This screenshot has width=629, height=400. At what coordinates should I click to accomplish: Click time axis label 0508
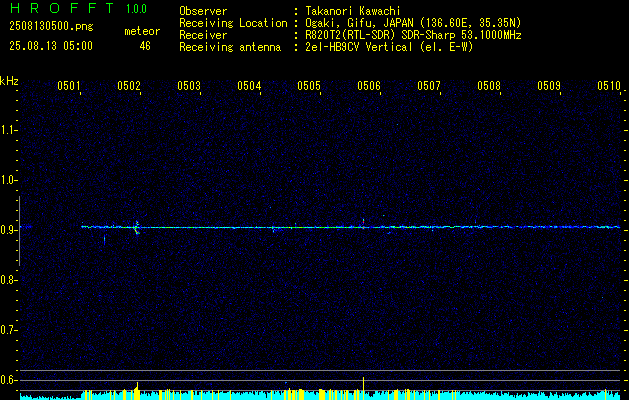(489, 85)
